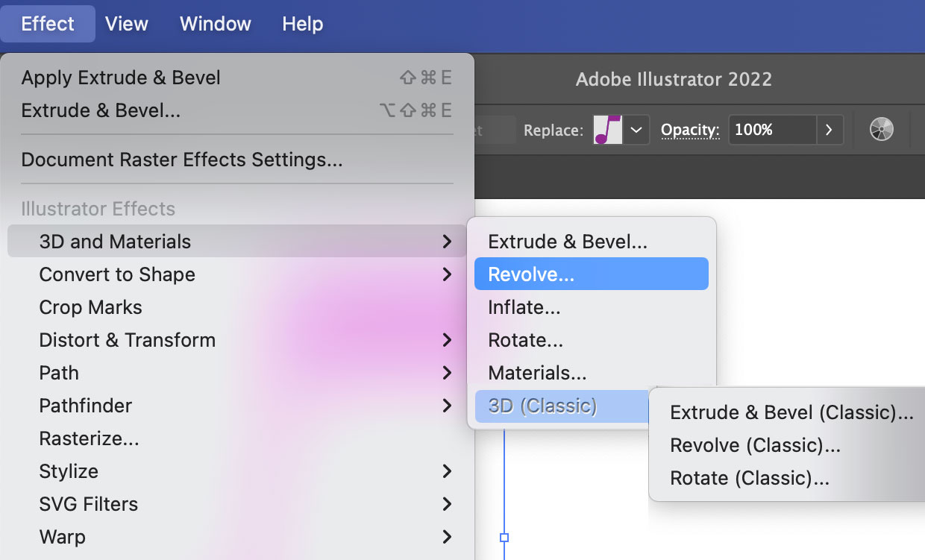
Task: Expand the Opacity slider arrow
Action: (829, 130)
